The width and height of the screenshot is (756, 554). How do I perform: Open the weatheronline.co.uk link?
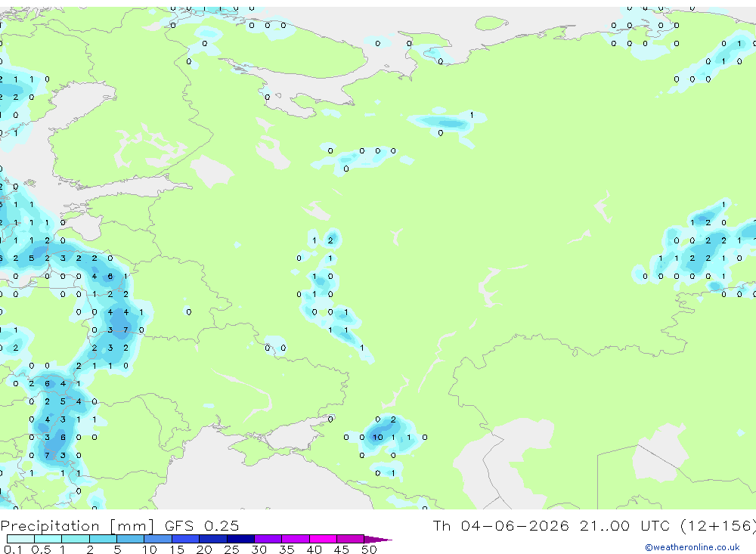pyautogui.click(x=692, y=547)
